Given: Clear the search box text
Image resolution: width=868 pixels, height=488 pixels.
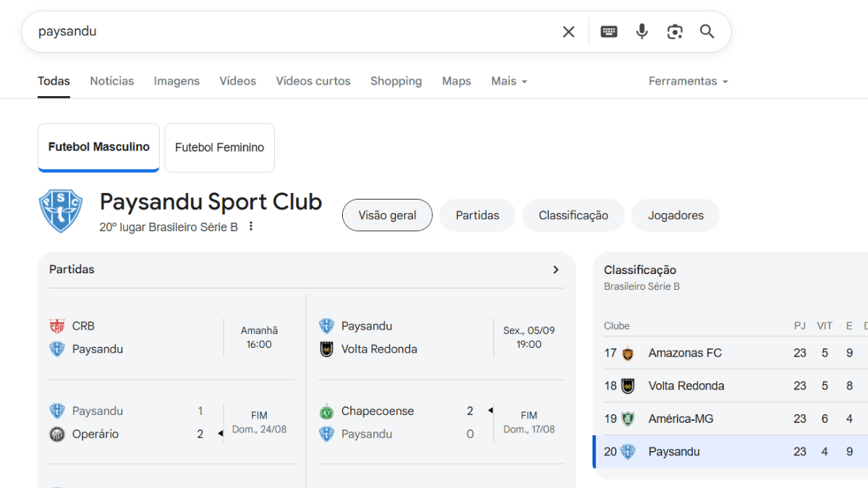Looking at the screenshot, I should pos(569,32).
